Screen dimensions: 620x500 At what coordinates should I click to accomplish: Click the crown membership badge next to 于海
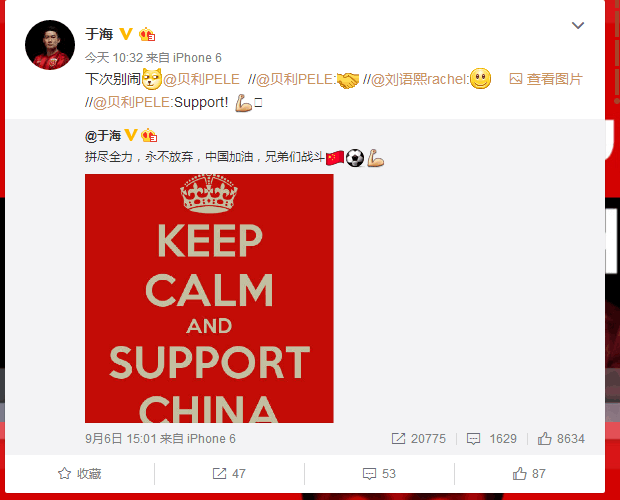[147, 34]
